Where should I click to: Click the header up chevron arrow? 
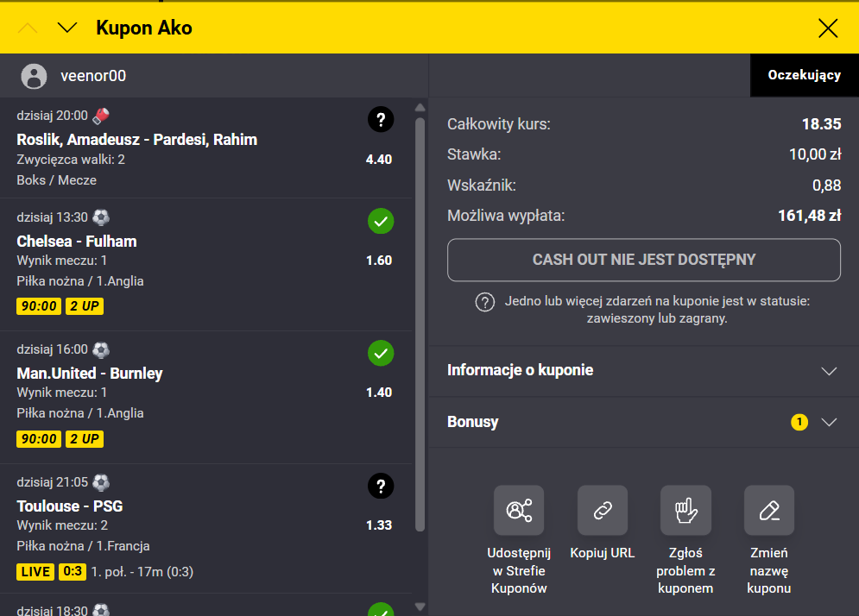click(x=28, y=28)
